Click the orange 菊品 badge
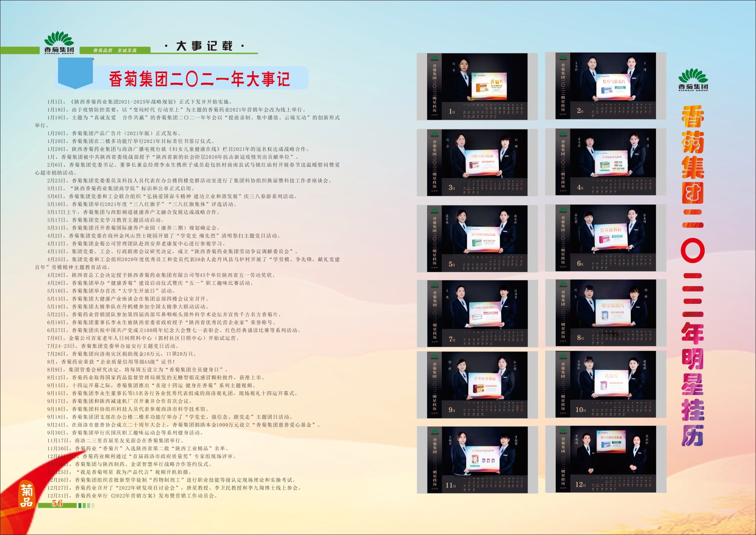This screenshot has width=756, height=535. click(x=26, y=495)
